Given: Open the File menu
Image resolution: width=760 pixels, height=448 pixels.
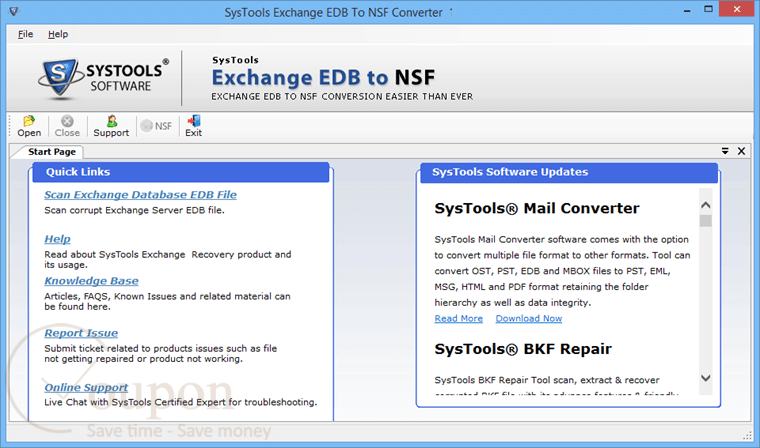Looking at the screenshot, I should point(25,34).
